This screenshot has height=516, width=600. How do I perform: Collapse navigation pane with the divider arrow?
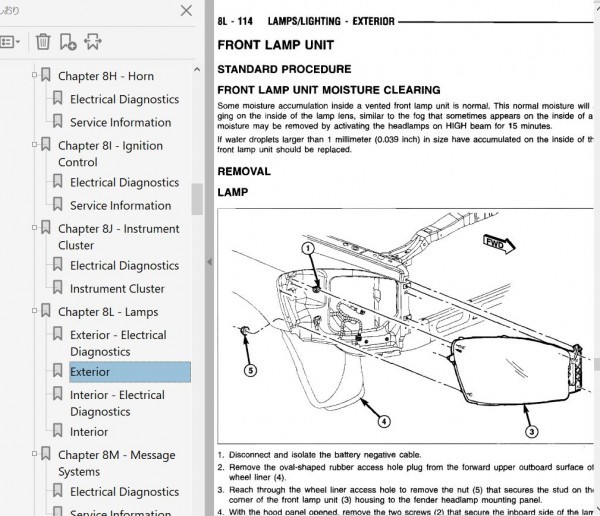(x=209, y=262)
